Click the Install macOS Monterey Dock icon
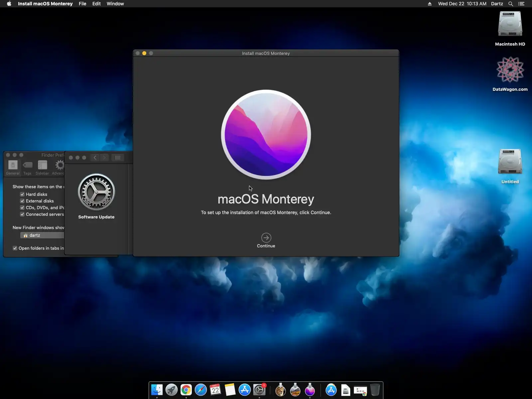 coord(310,390)
